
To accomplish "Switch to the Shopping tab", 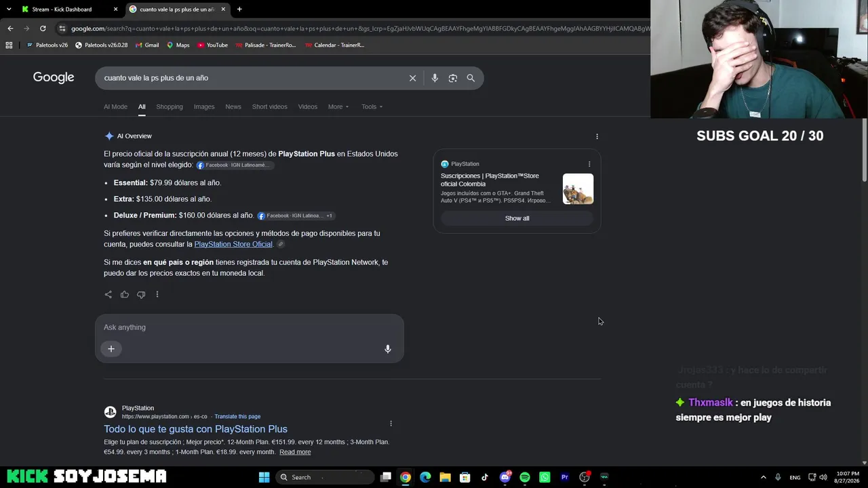I will tap(170, 106).
